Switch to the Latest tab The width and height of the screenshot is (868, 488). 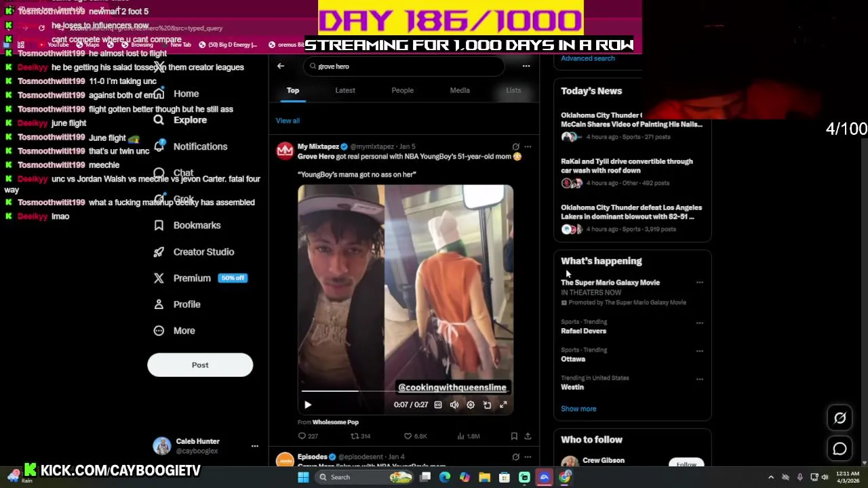pos(345,90)
